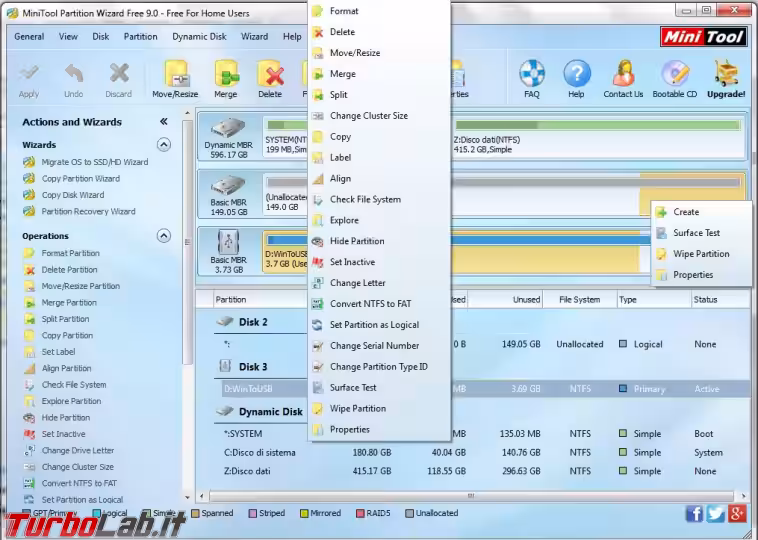Choose Change Serial Number menu entry
758x540 pixels.
tap(379, 346)
